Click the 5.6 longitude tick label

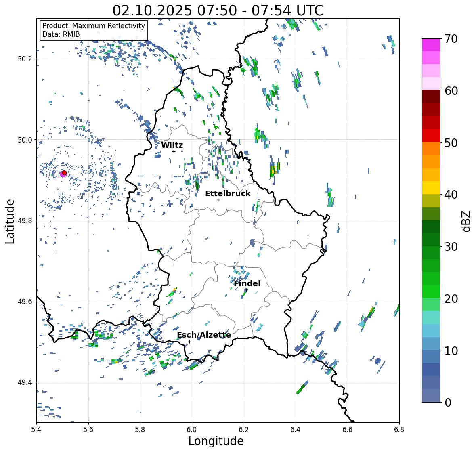pos(88,430)
